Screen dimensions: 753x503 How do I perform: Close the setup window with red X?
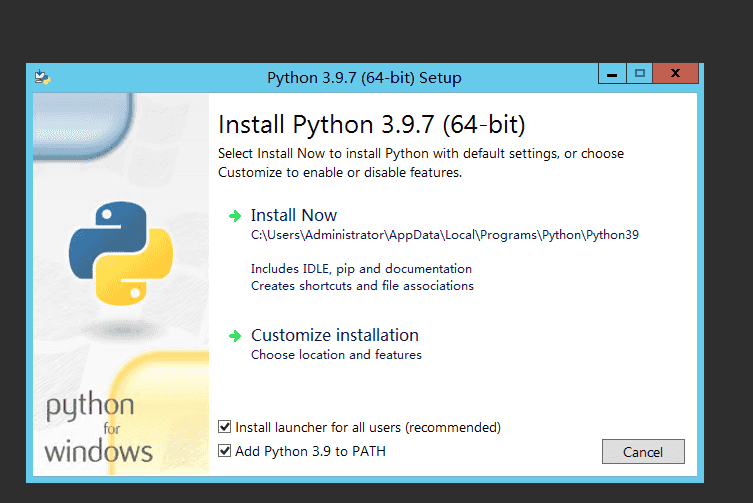(x=676, y=73)
